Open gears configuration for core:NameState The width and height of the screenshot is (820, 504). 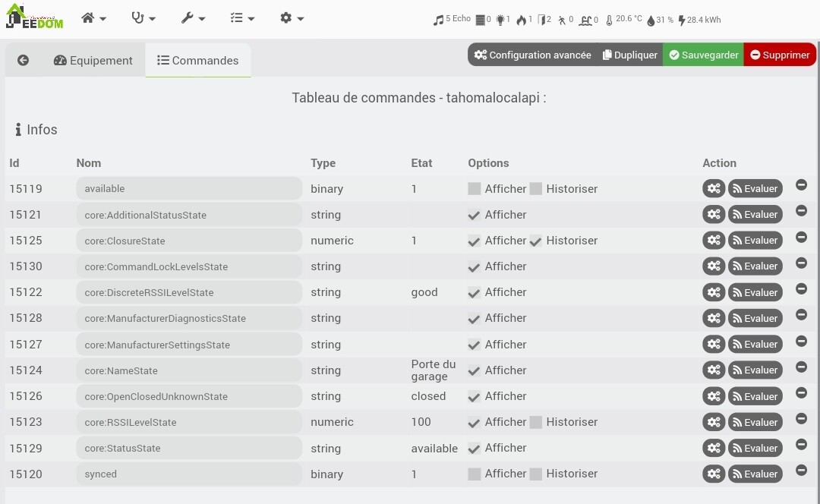[x=714, y=370]
